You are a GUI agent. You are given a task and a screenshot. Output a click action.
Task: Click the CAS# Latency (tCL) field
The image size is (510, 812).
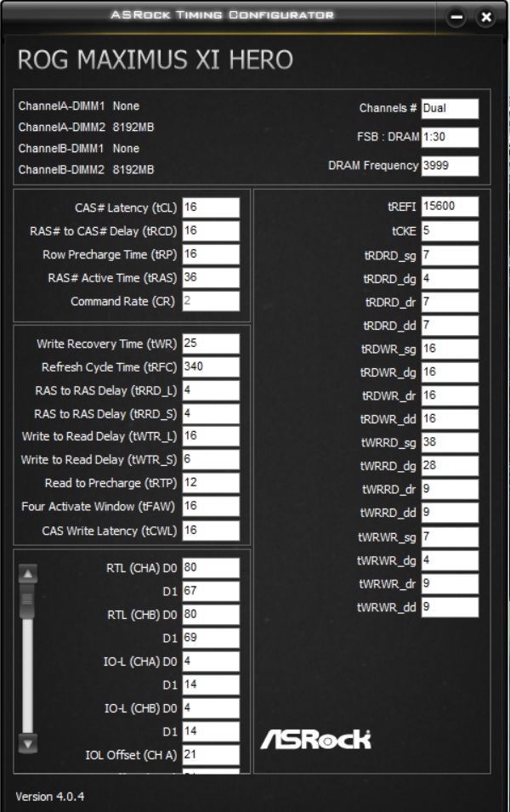click(211, 207)
